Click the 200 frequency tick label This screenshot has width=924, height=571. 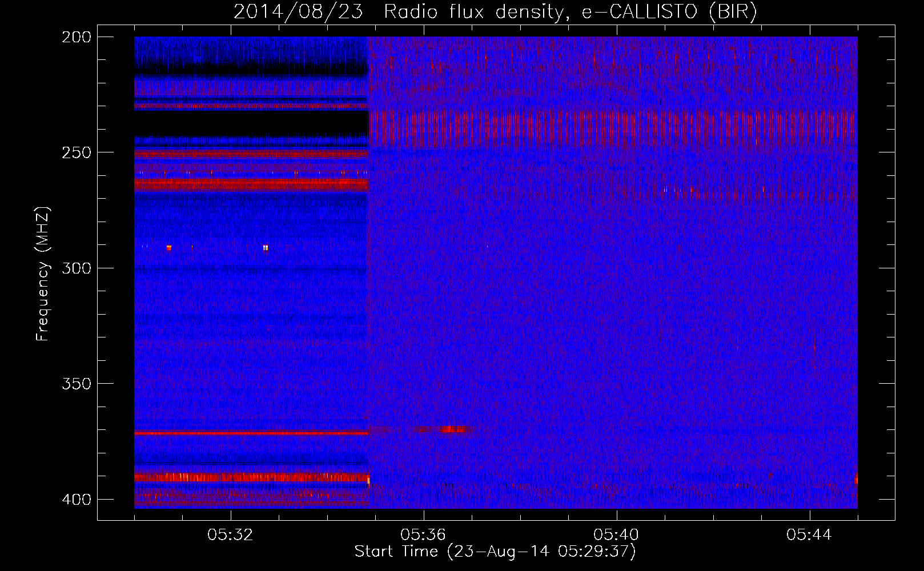pos(77,37)
